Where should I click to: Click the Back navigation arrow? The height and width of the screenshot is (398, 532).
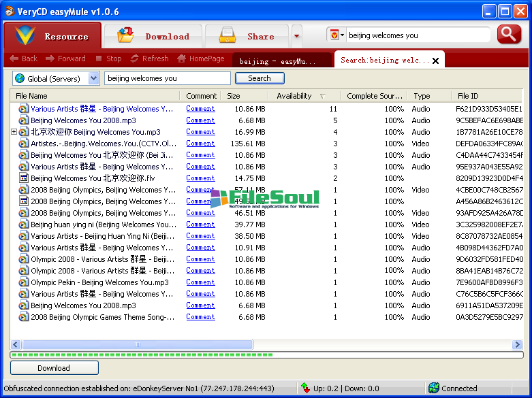[14, 59]
